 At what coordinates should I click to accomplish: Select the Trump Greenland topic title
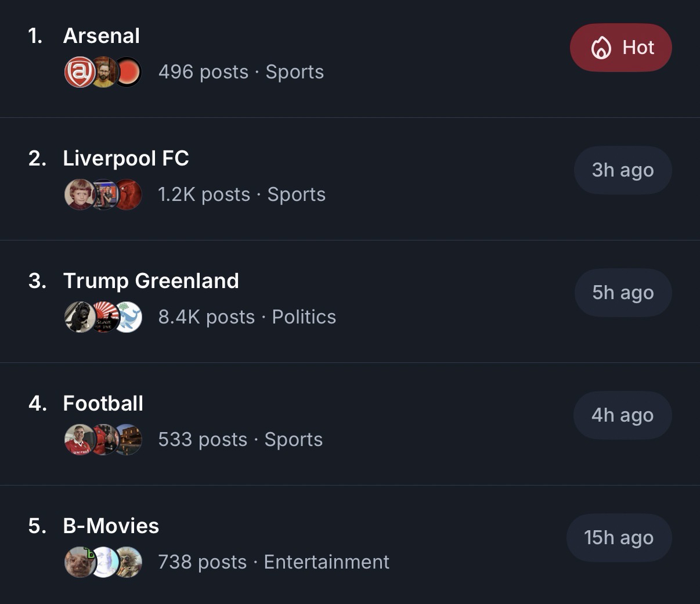pos(151,281)
